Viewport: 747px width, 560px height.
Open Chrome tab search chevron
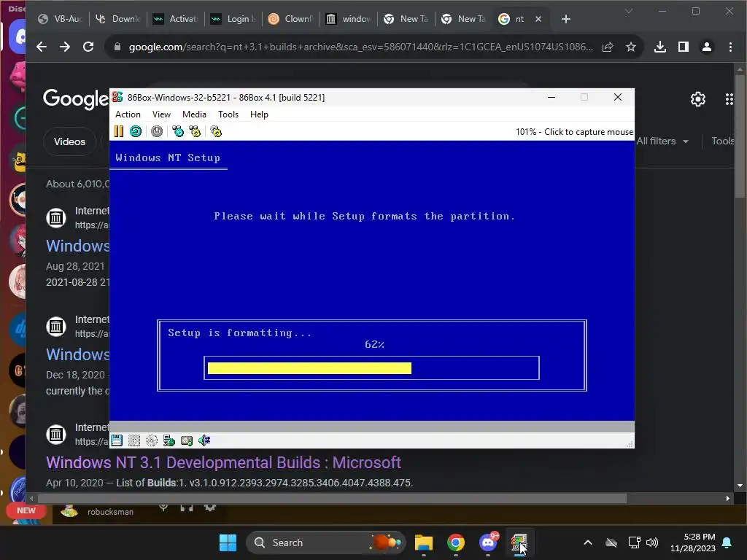(629, 11)
